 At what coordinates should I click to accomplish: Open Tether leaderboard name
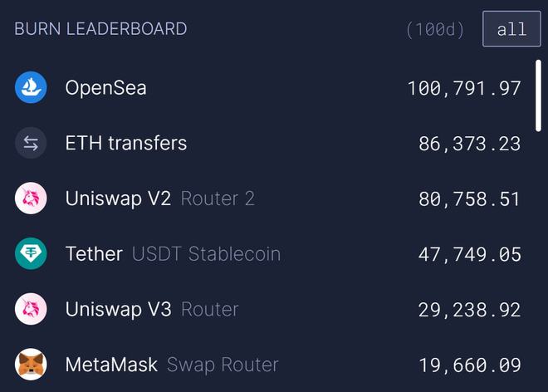click(94, 253)
